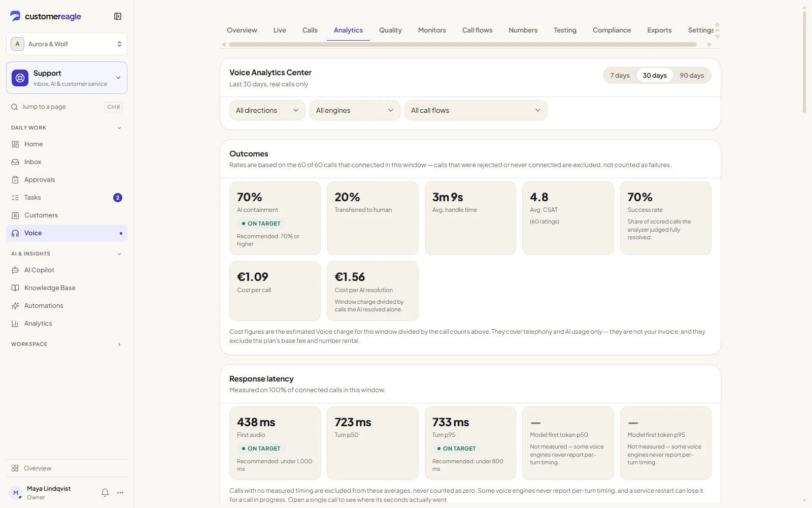
Task: Open notifications bell icon
Action: point(105,493)
